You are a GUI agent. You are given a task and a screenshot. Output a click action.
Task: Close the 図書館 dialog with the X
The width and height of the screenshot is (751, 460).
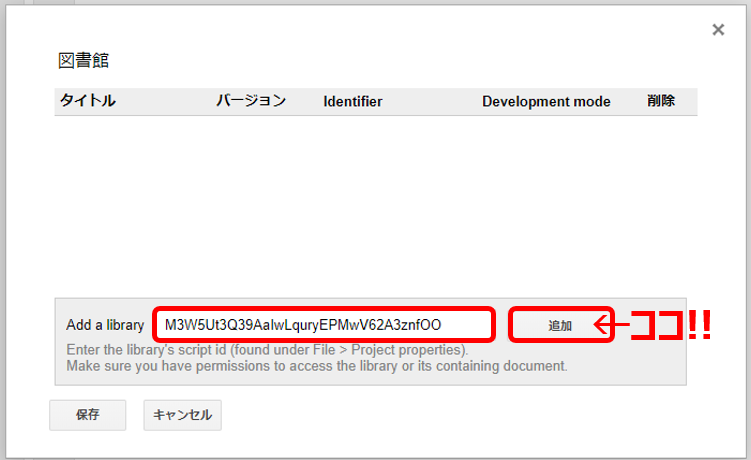[718, 30]
